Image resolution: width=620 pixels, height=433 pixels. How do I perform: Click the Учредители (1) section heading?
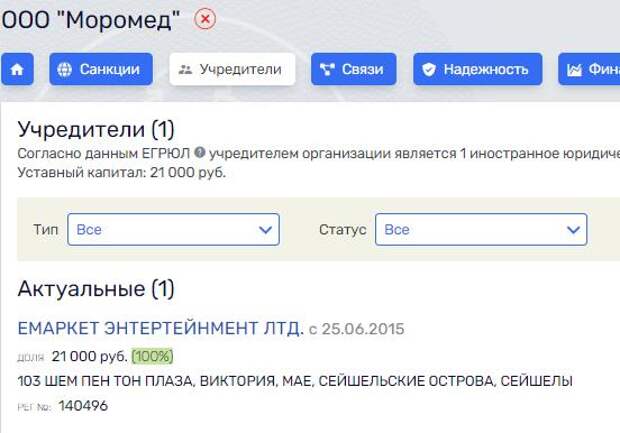click(96, 129)
